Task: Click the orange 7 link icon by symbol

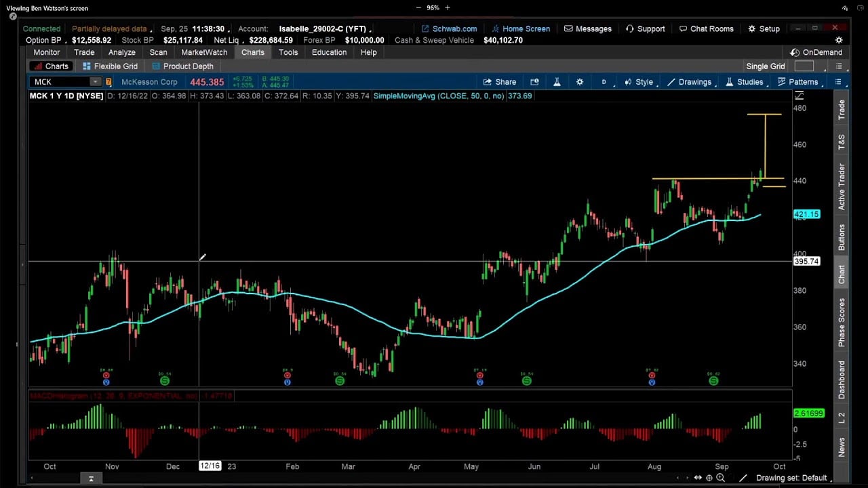Action: pos(108,82)
